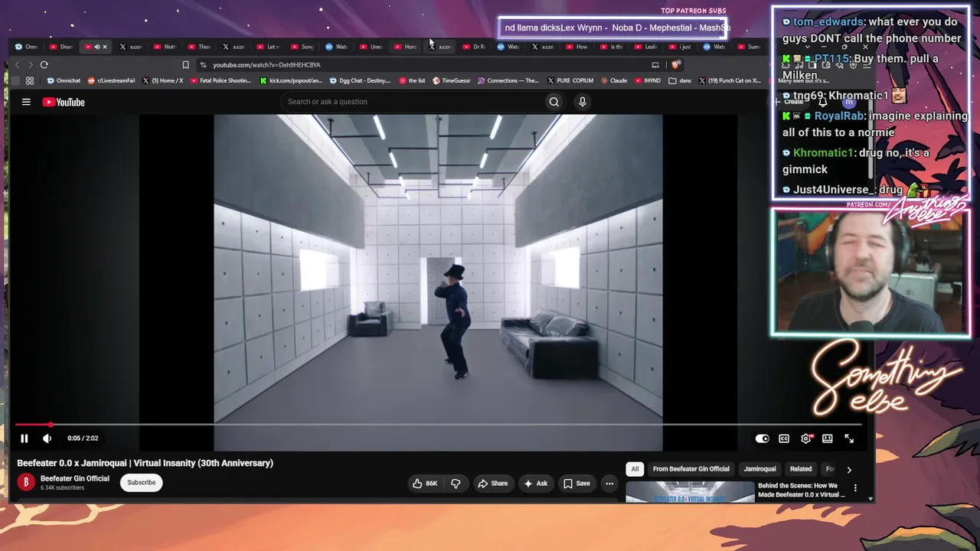Screen dimensions: 980x551
Task: Show more filter chips with the arrow
Action: tap(848, 469)
